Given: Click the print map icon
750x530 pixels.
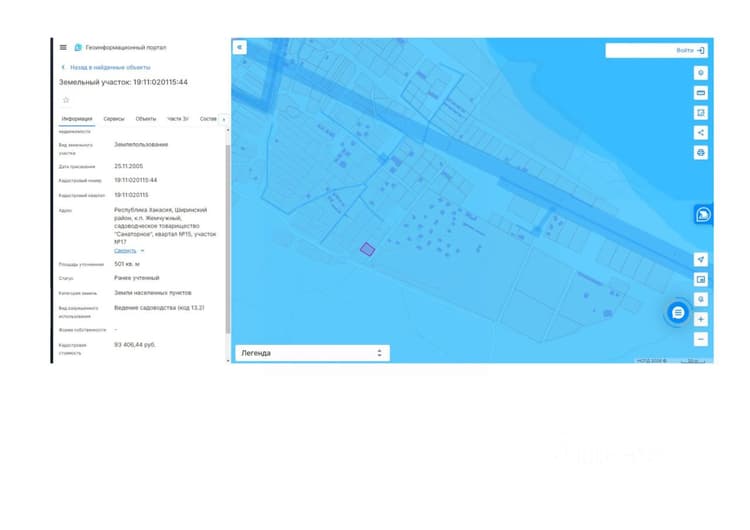Looking at the screenshot, I should [x=701, y=153].
